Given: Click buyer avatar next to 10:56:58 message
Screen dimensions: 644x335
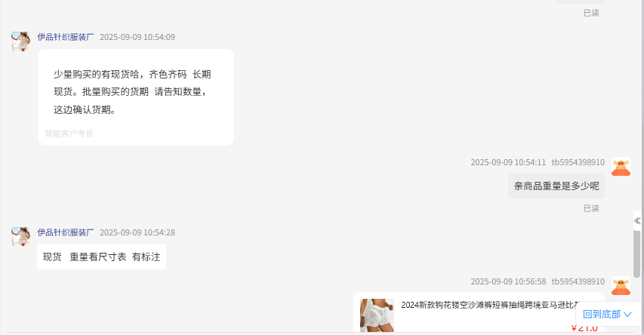Looking at the screenshot, I should coord(621,286).
